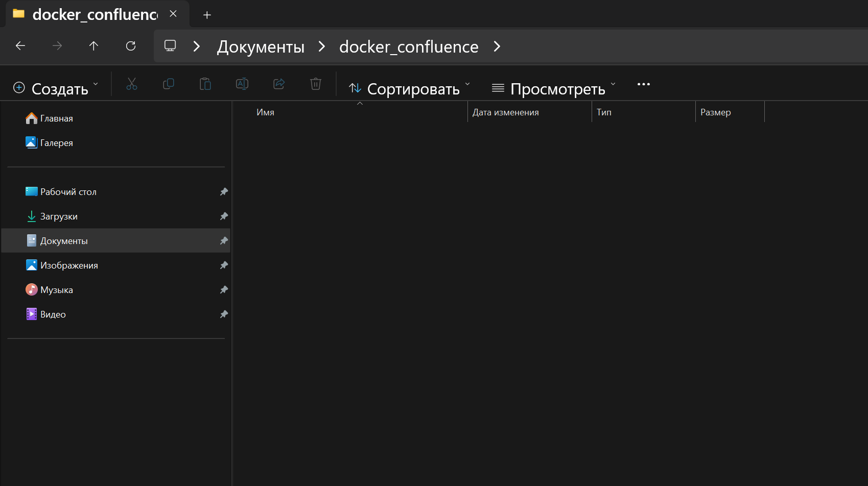Sort by the Имя column header
This screenshot has width=868, height=486.
tap(360, 112)
